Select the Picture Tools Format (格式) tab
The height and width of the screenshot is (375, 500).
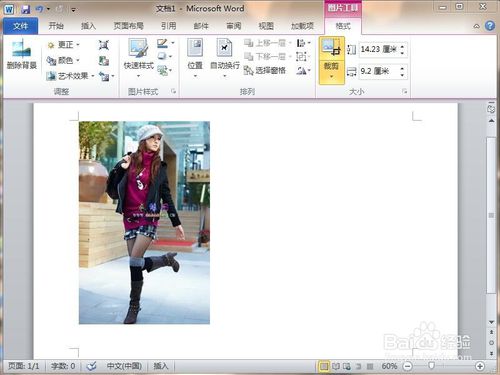[x=343, y=26]
